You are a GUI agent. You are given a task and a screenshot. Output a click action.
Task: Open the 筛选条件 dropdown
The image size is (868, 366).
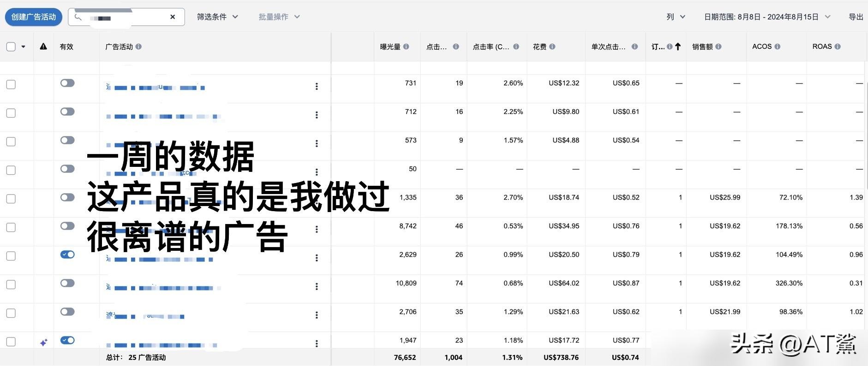point(217,17)
